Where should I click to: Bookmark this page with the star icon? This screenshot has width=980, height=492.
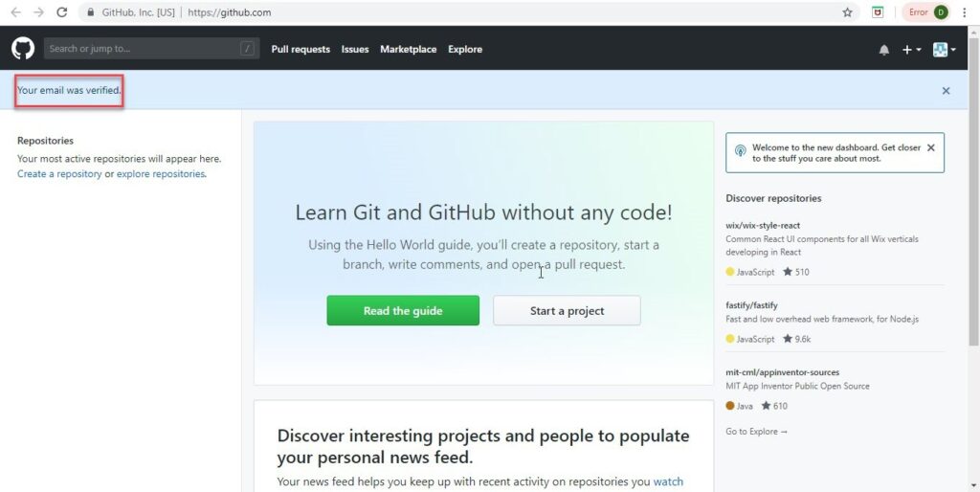click(847, 12)
